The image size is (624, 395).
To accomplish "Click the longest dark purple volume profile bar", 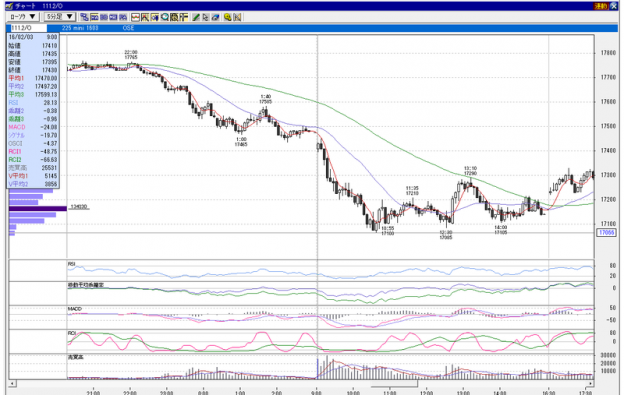I will [x=38, y=208].
